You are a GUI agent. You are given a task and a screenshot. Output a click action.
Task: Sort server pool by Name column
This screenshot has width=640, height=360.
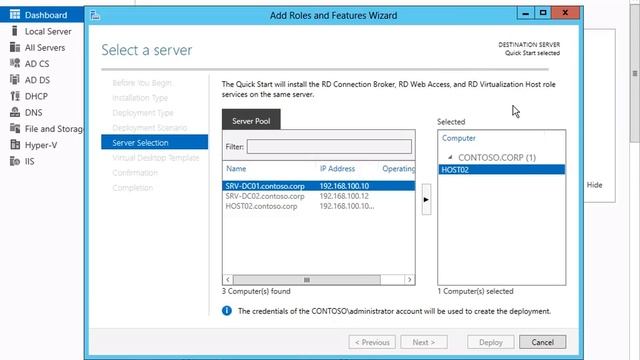click(236, 169)
